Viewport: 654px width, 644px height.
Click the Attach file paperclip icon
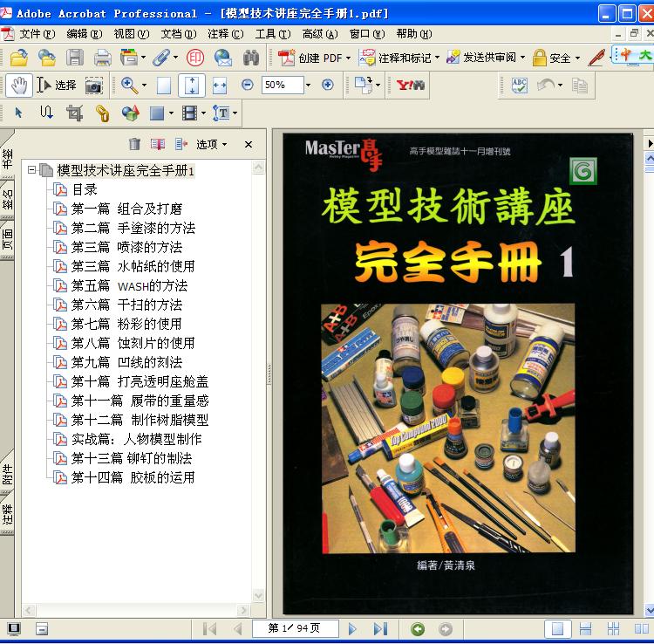(x=161, y=58)
